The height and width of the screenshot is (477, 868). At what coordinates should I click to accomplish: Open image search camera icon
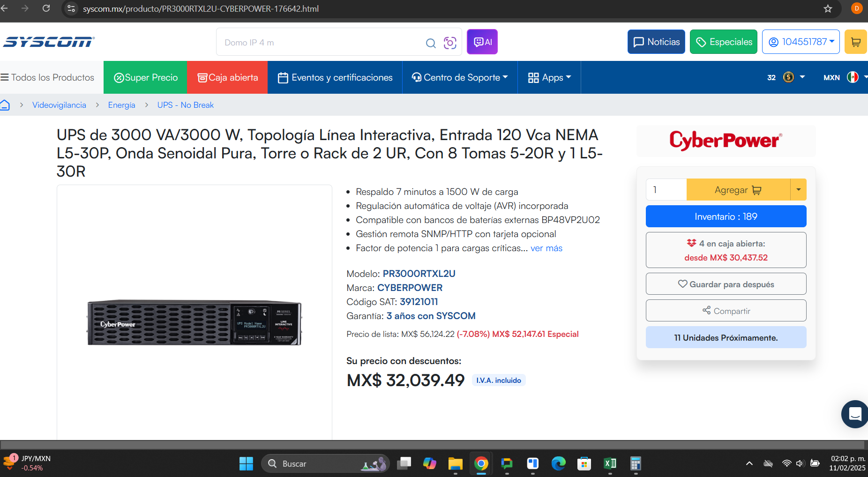pos(450,43)
